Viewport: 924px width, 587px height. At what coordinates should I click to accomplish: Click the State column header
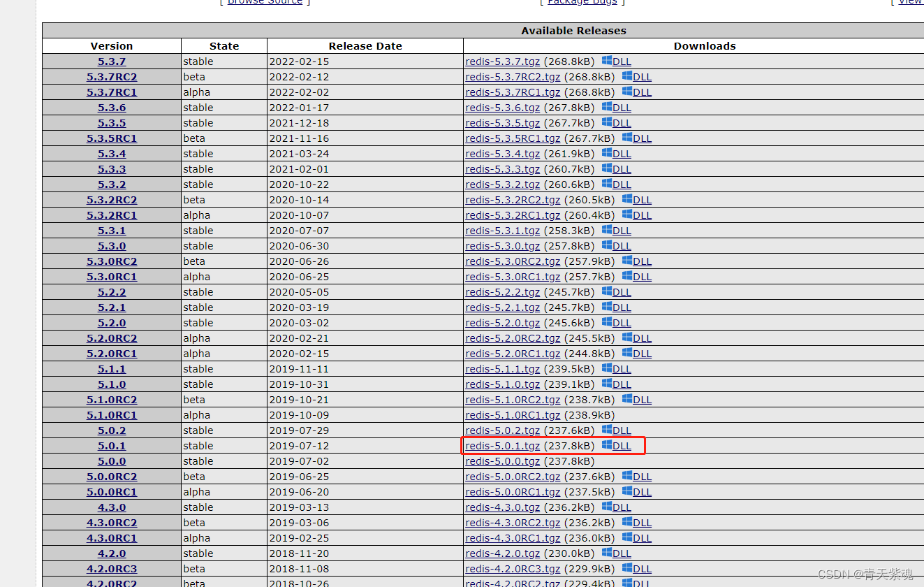click(x=224, y=46)
